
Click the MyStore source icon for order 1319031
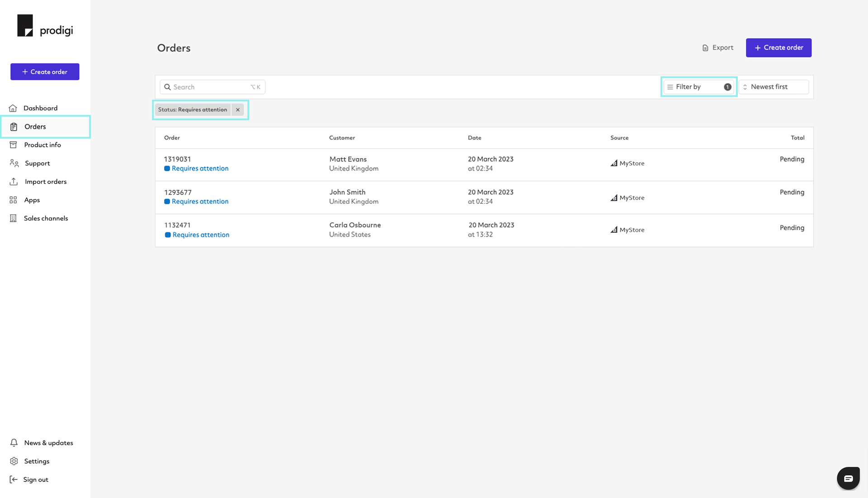click(x=614, y=163)
